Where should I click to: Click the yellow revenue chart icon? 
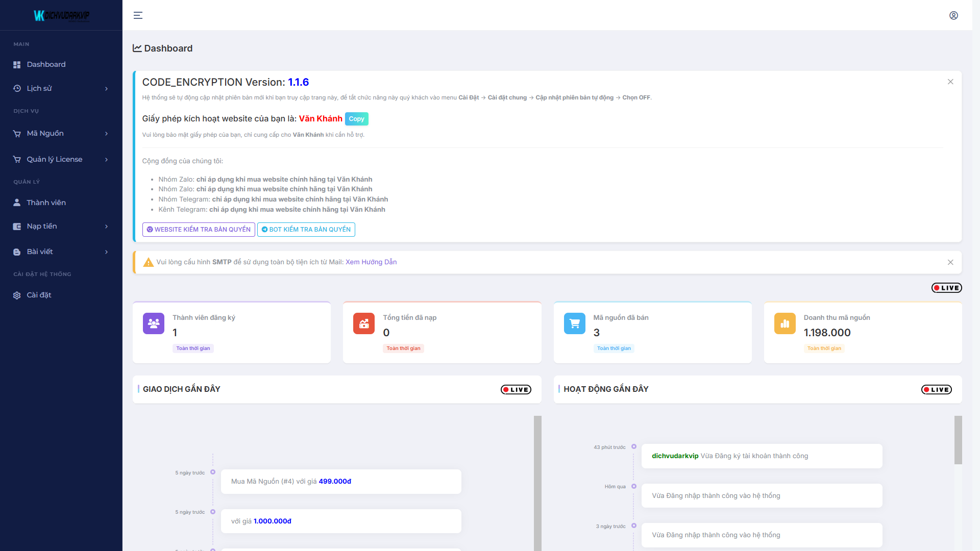785,323
